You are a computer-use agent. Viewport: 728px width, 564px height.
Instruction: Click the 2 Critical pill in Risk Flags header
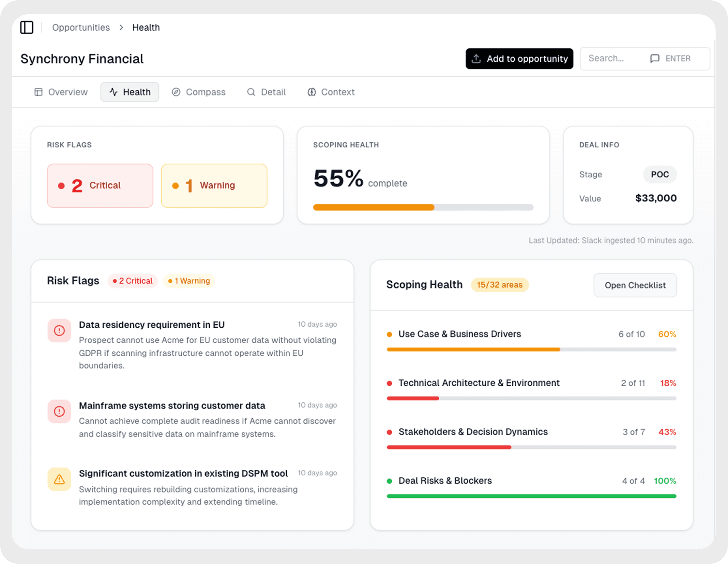[133, 281]
